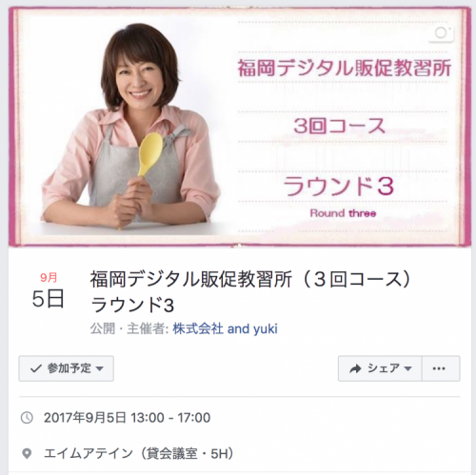Open the 参加予定 attendance status menu
The image size is (476, 475).
coord(67,368)
